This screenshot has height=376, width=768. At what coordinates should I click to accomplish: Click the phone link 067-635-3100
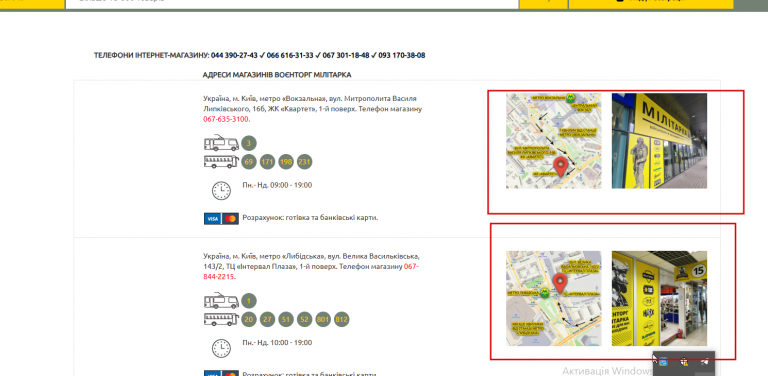point(226,119)
